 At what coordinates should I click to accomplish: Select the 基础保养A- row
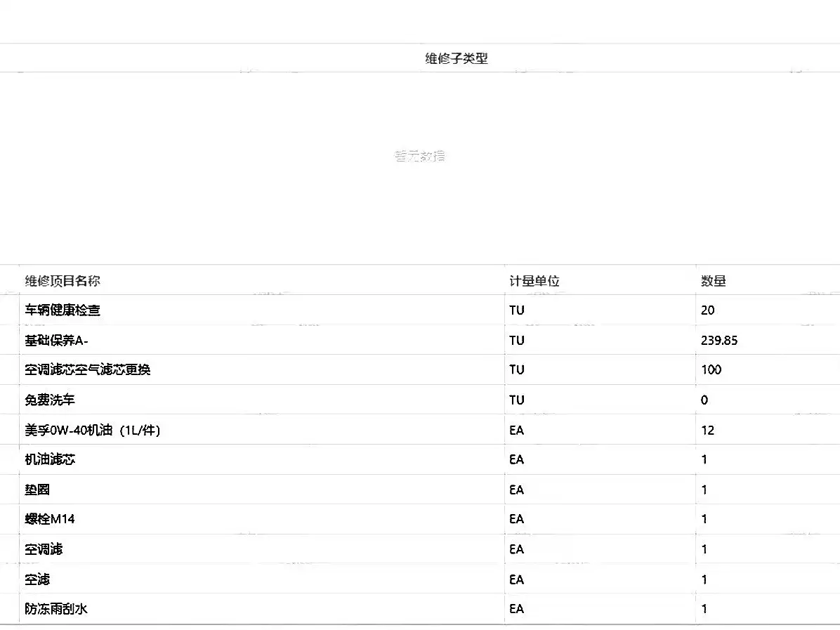point(420,340)
